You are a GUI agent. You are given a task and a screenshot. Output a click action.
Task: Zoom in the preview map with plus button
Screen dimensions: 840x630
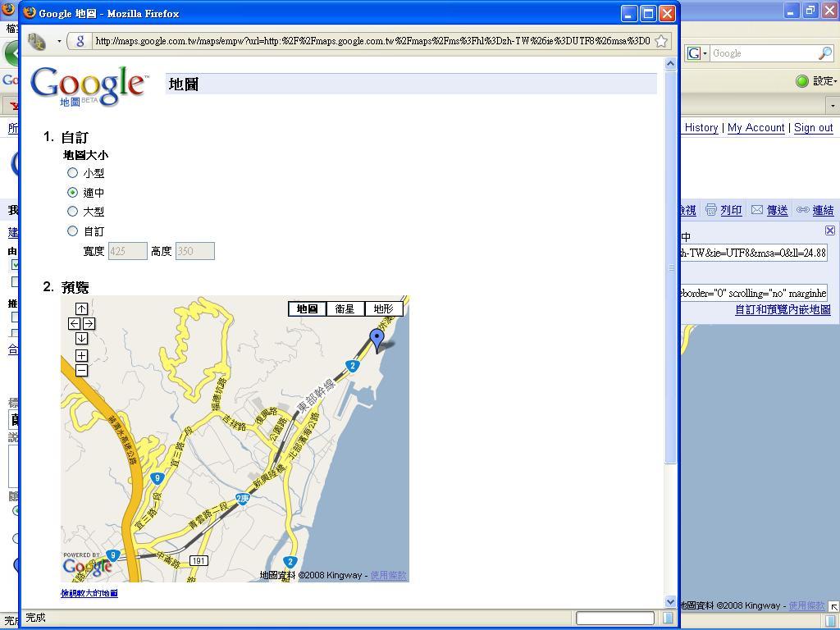(x=81, y=355)
